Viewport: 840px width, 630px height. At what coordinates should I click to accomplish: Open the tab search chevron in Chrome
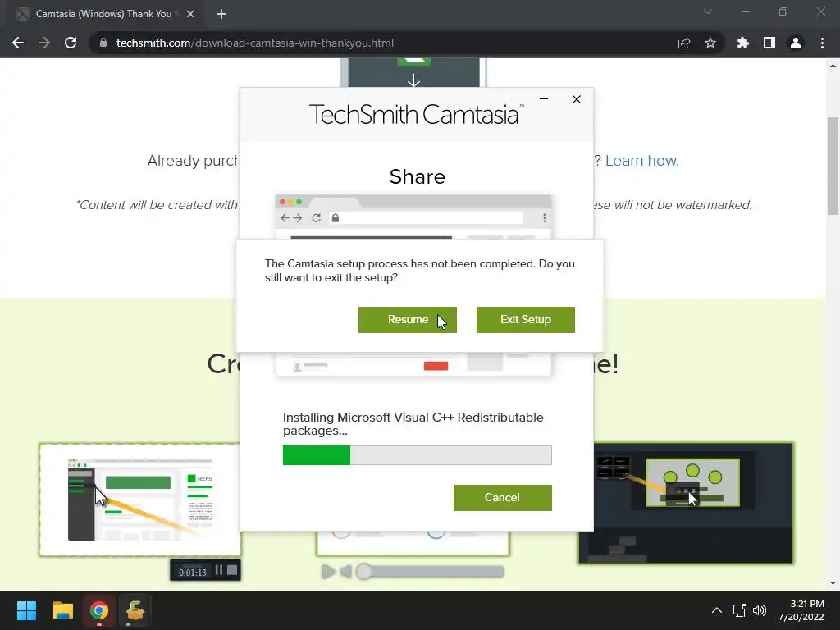coord(708,11)
